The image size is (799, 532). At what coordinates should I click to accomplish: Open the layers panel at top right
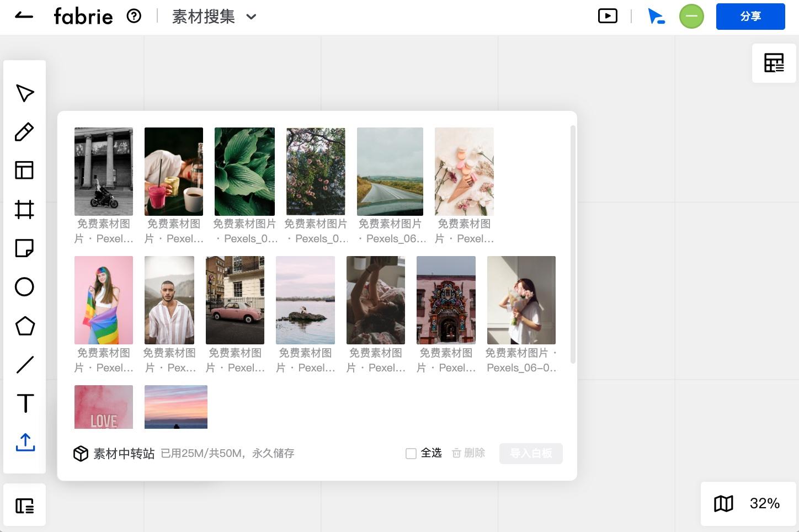click(x=774, y=62)
